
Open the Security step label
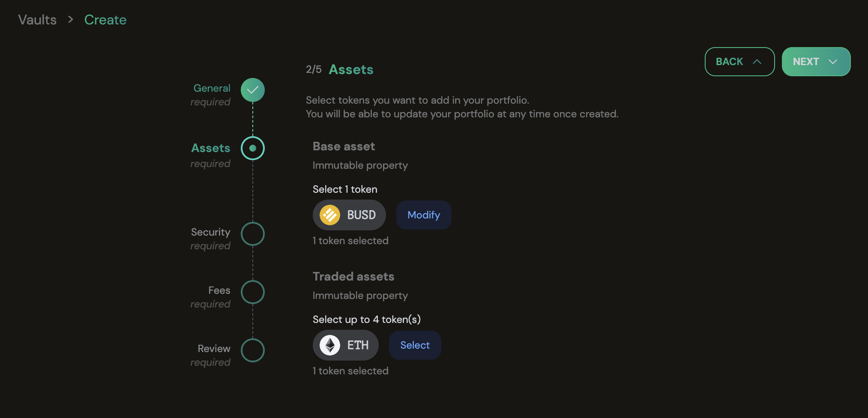(210, 232)
